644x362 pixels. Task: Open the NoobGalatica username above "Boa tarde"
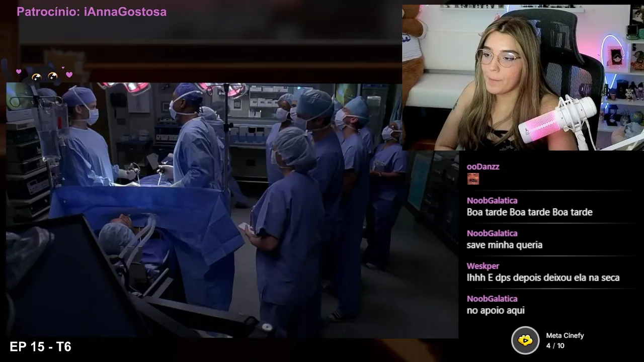(x=492, y=201)
